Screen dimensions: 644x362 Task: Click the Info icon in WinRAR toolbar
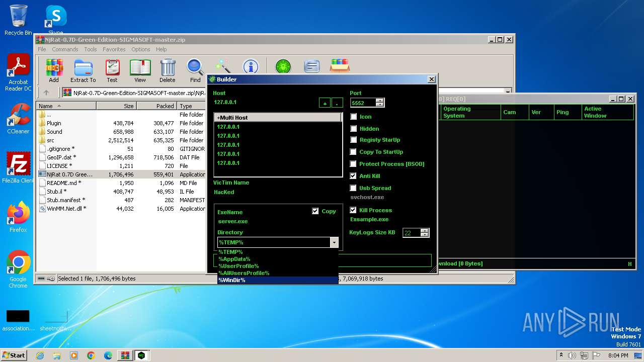pos(251,66)
